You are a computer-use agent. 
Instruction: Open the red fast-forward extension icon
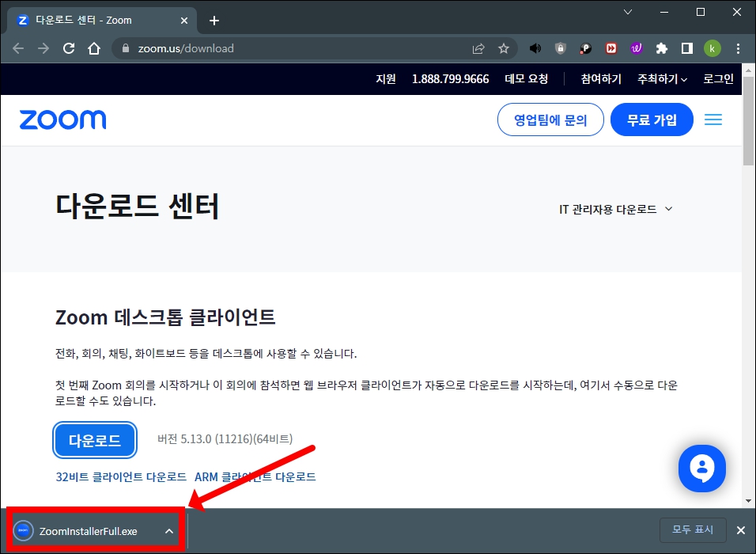610,48
